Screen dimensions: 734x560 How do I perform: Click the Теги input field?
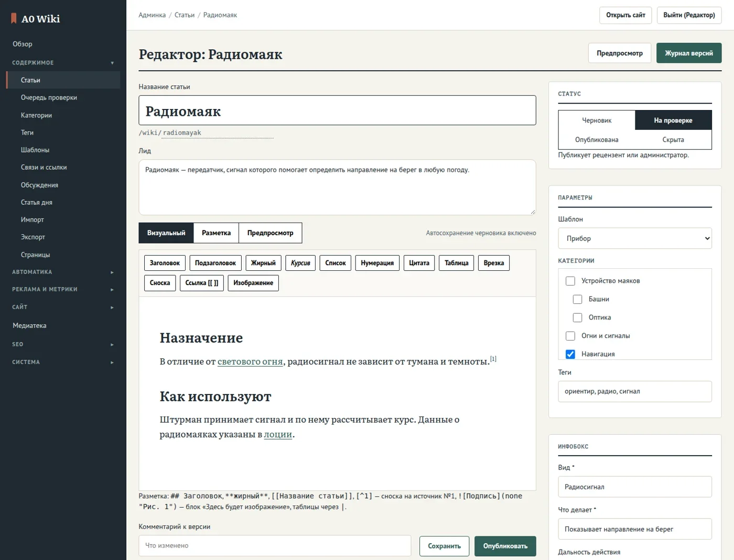[635, 391]
